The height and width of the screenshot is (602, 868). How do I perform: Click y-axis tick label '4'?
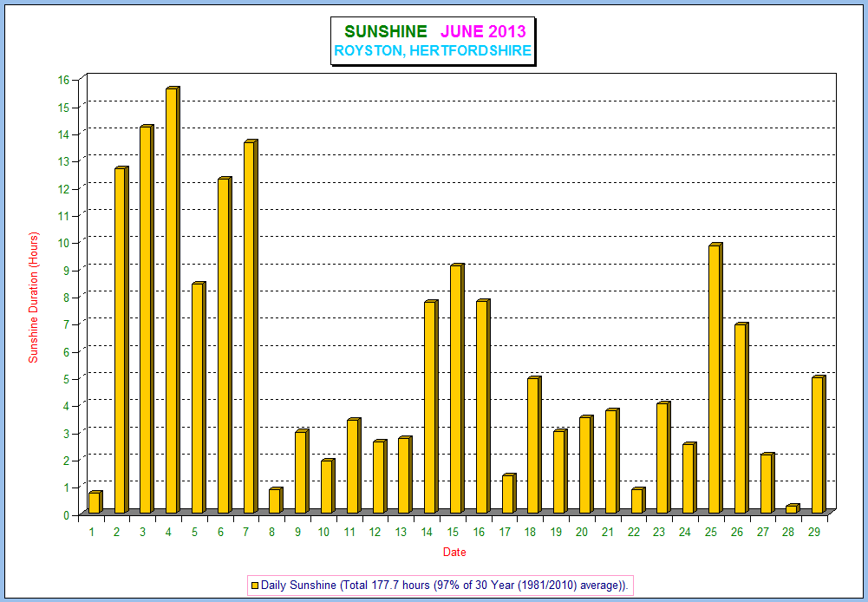67,406
